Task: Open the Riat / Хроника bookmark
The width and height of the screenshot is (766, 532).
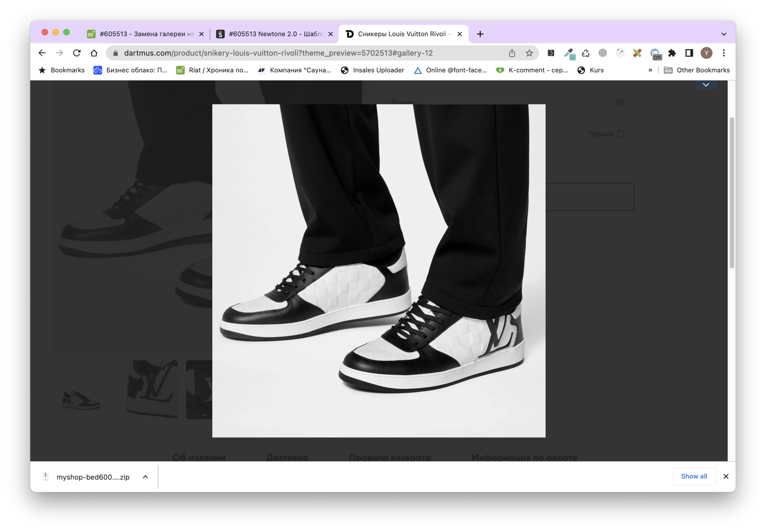Action: click(x=212, y=70)
